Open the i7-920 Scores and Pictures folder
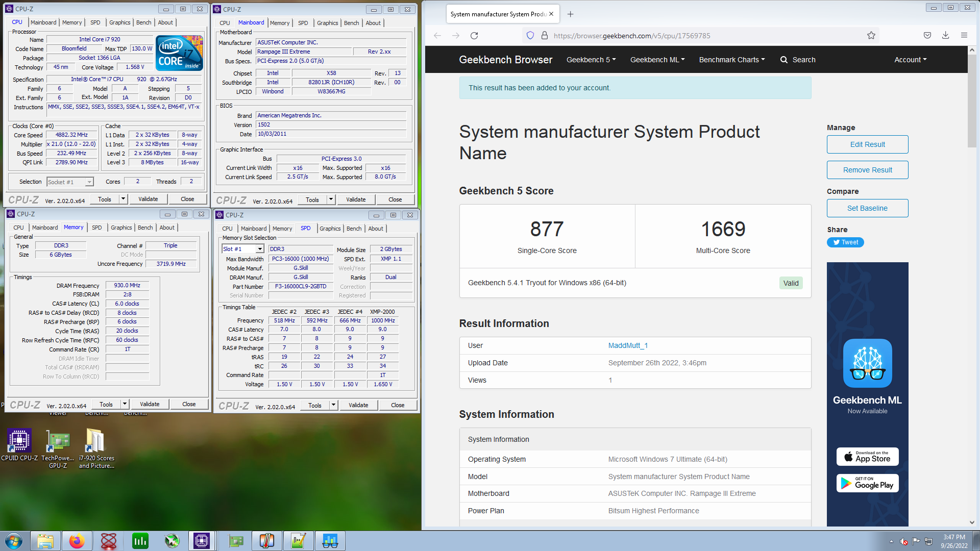This screenshot has width=980, height=551. (x=96, y=449)
